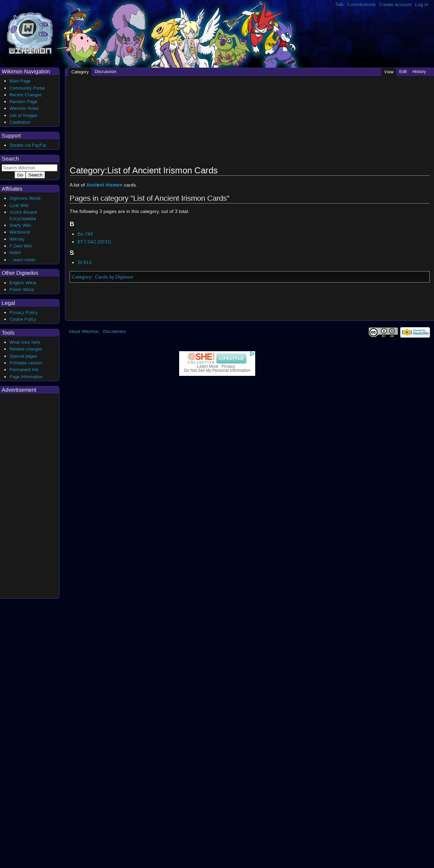434x868 pixels.
Task: Click the AdChoices icon on the ad
Action: point(252,354)
